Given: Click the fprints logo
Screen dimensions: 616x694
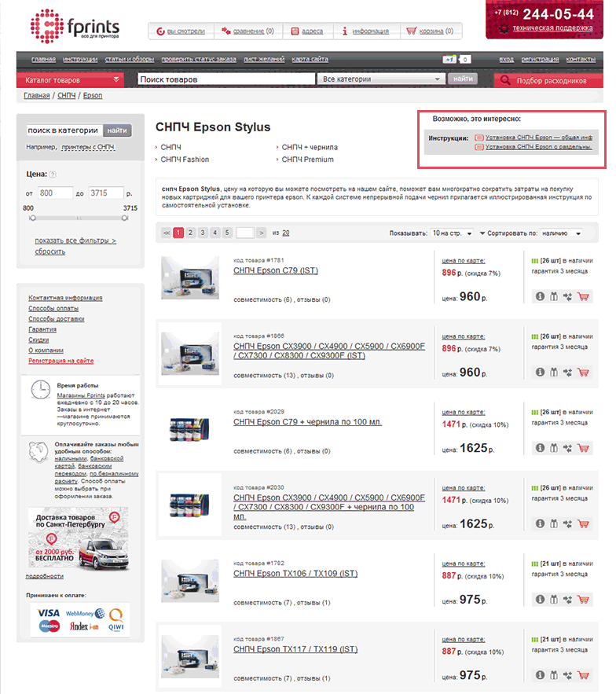Looking at the screenshot, I should click(75, 27).
